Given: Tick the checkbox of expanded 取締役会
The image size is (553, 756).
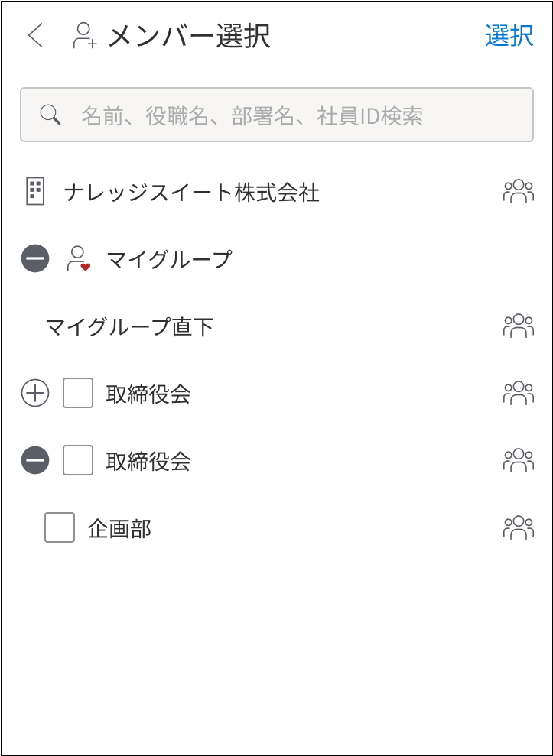Looking at the screenshot, I should 78,460.
